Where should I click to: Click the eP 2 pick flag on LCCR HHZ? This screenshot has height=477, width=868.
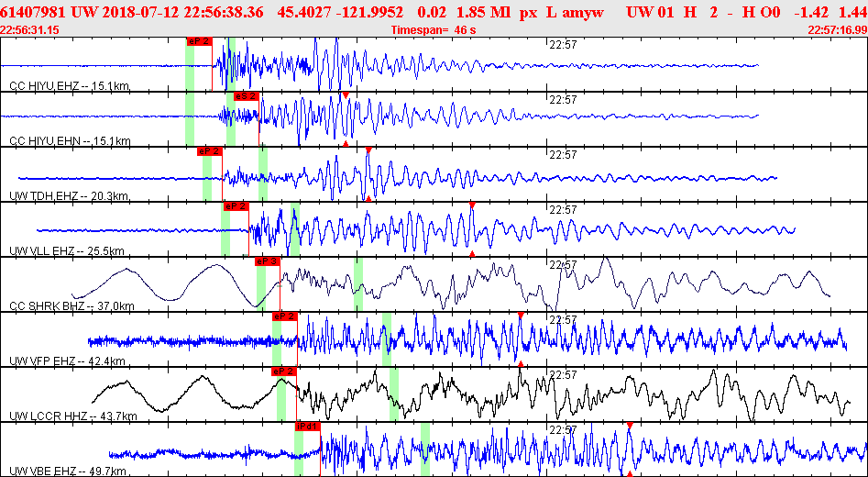[284, 372]
